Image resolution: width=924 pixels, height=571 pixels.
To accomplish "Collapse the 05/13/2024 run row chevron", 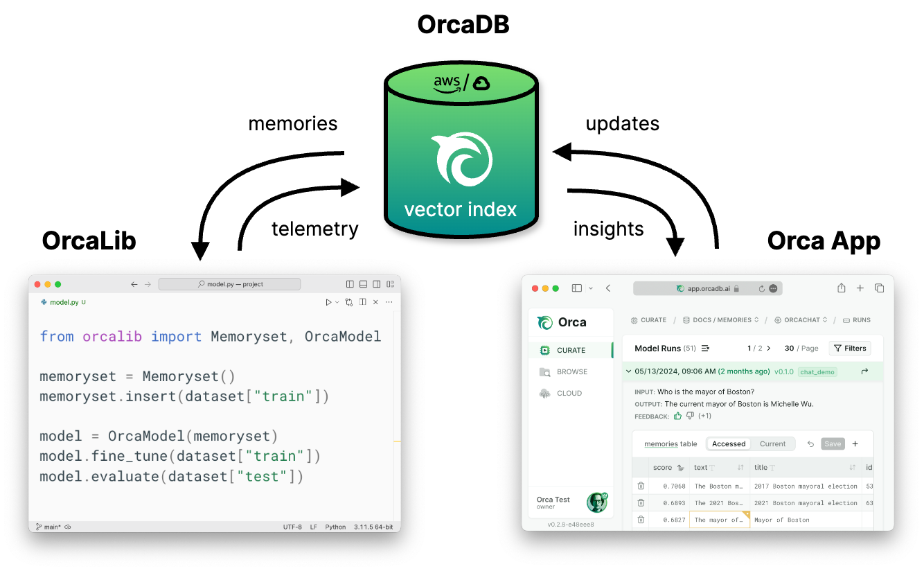I will coord(629,371).
